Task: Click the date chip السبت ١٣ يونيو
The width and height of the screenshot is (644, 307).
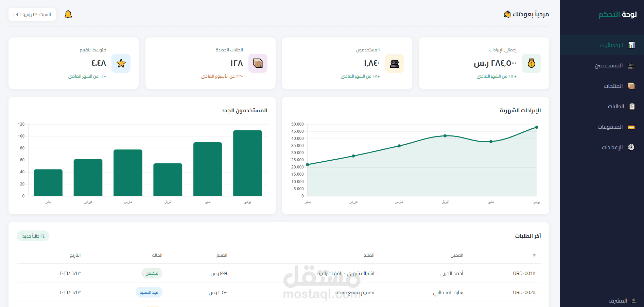Action: coord(32,14)
